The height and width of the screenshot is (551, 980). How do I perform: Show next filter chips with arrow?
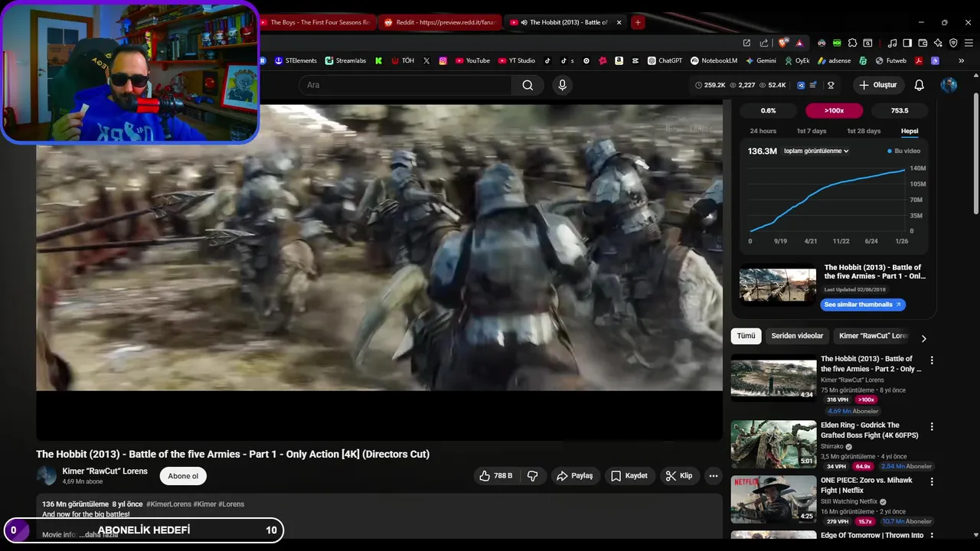[923, 338]
